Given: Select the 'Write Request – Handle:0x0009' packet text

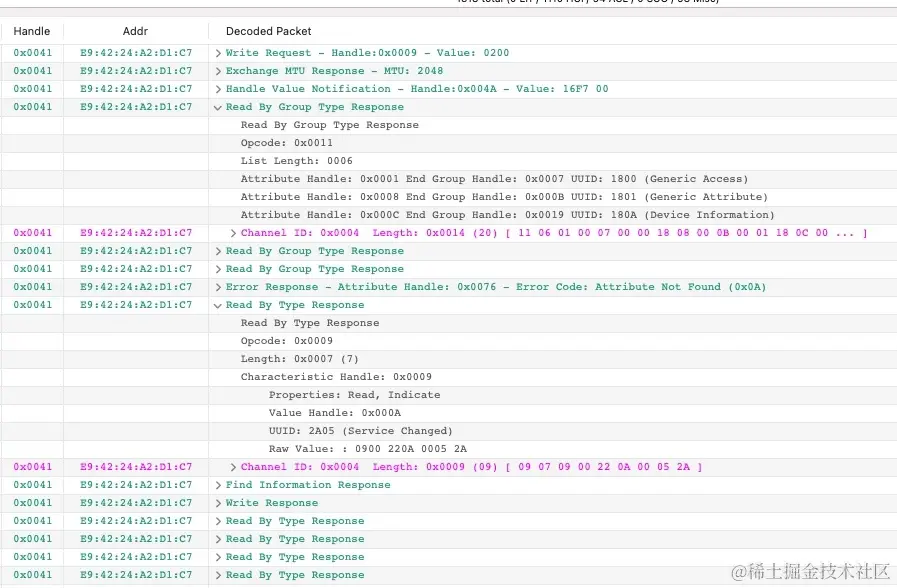Looking at the screenshot, I should click(x=367, y=53).
